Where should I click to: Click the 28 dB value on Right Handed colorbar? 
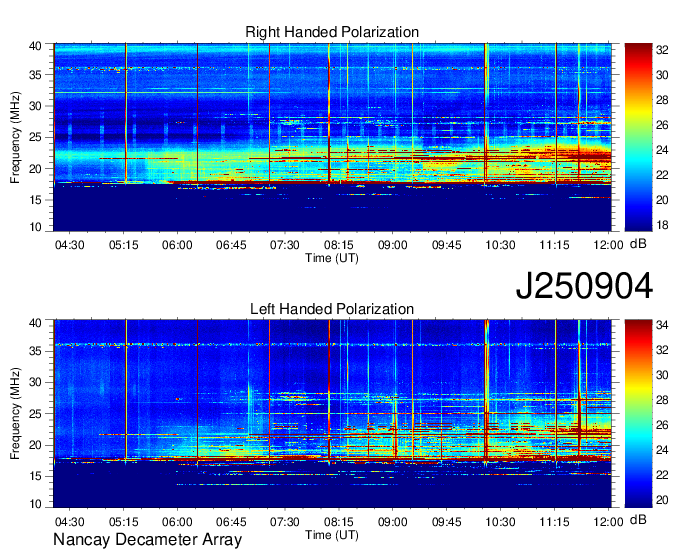(662, 100)
